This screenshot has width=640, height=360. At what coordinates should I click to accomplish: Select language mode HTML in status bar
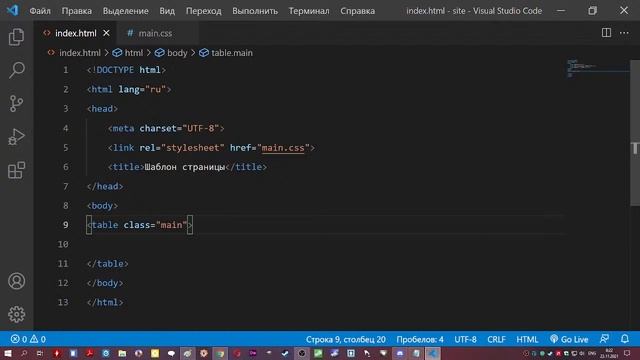[x=527, y=339]
